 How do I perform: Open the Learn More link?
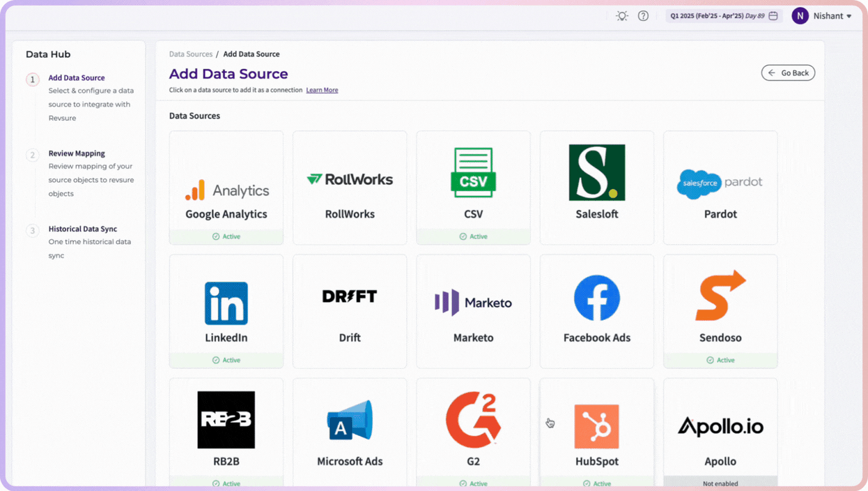tap(322, 90)
